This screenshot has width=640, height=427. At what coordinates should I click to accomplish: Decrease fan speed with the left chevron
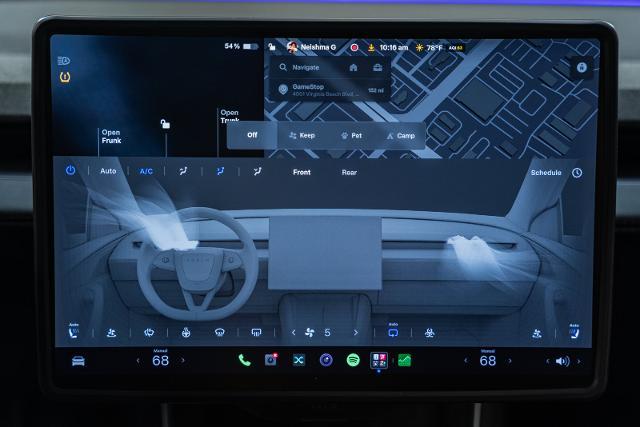pyautogui.click(x=293, y=333)
